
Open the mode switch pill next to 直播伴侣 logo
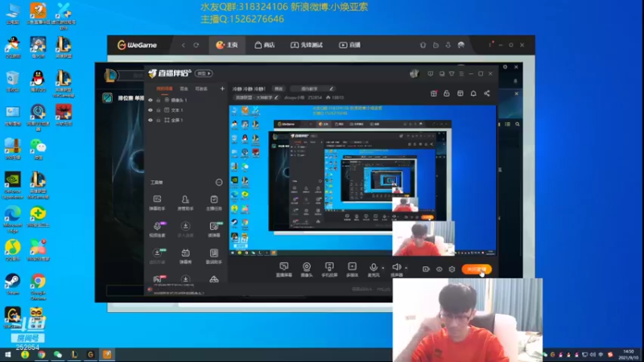(204, 73)
